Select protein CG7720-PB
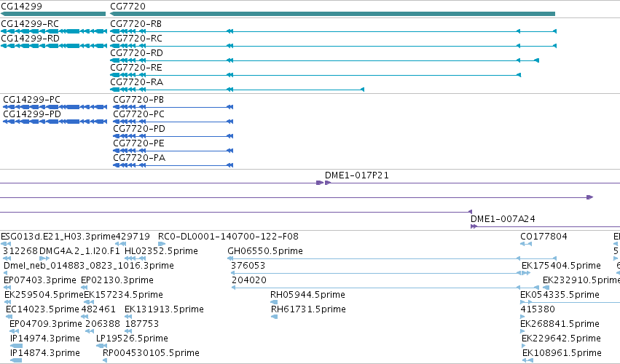 click(138, 100)
